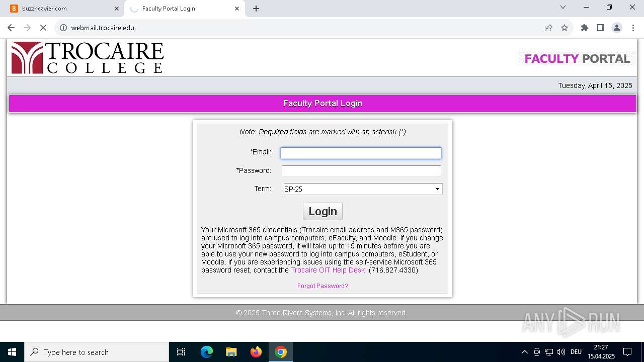Click the Trocaire College logo
This screenshot has width=644, height=362.
click(x=88, y=58)
